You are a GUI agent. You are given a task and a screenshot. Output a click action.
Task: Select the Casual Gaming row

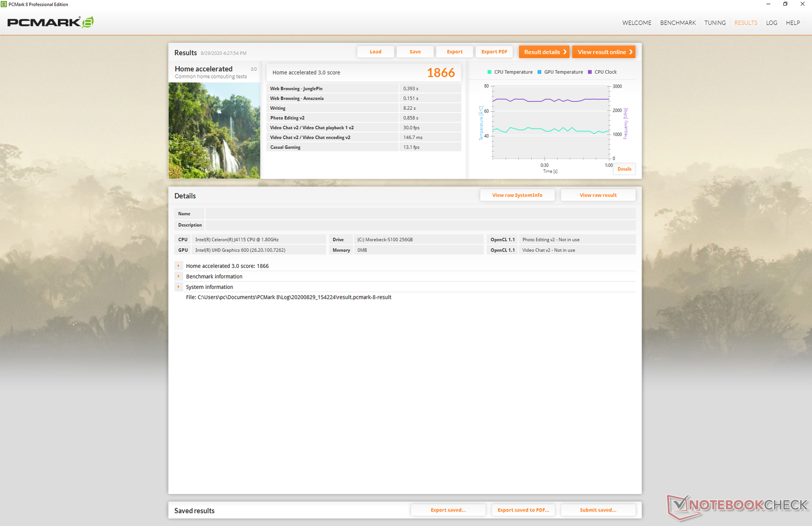pyautogui.click(x=364, y=147)
